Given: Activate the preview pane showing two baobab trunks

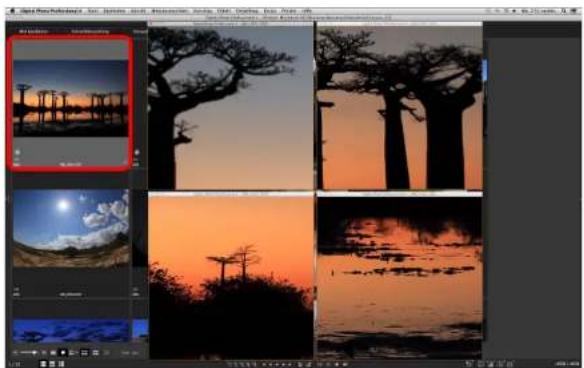Looking at the screenshot, I should 400,107.
